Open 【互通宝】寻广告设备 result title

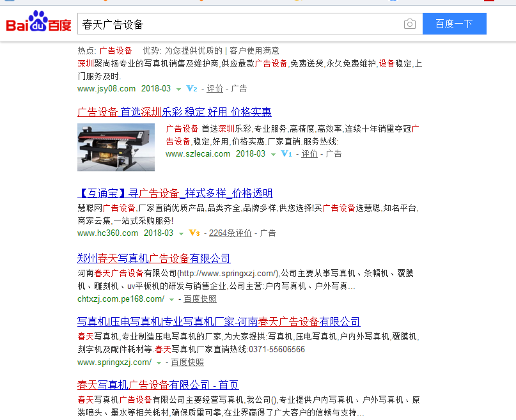click(175, 193)
